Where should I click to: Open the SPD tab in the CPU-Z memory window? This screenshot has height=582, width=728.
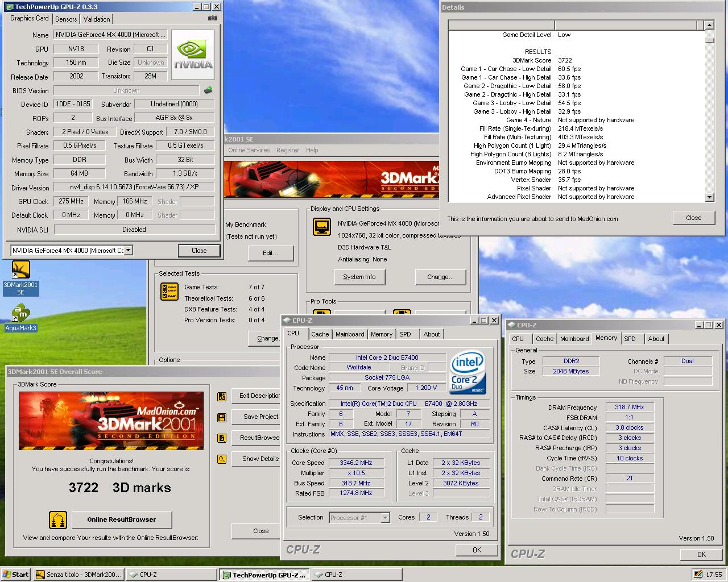[x=630, y=339]
